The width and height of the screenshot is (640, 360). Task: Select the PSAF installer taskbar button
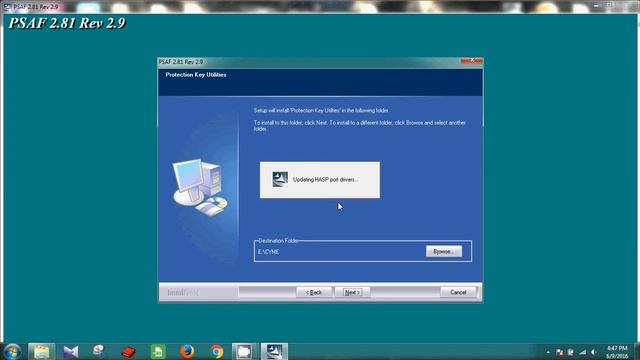point(274,351)
